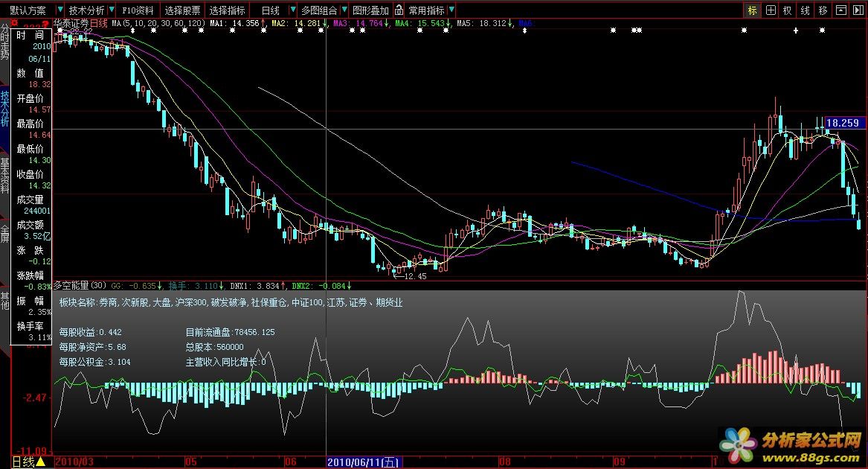
Task: Click the 每股公积金:3.104 text
Action: [94, 362]
